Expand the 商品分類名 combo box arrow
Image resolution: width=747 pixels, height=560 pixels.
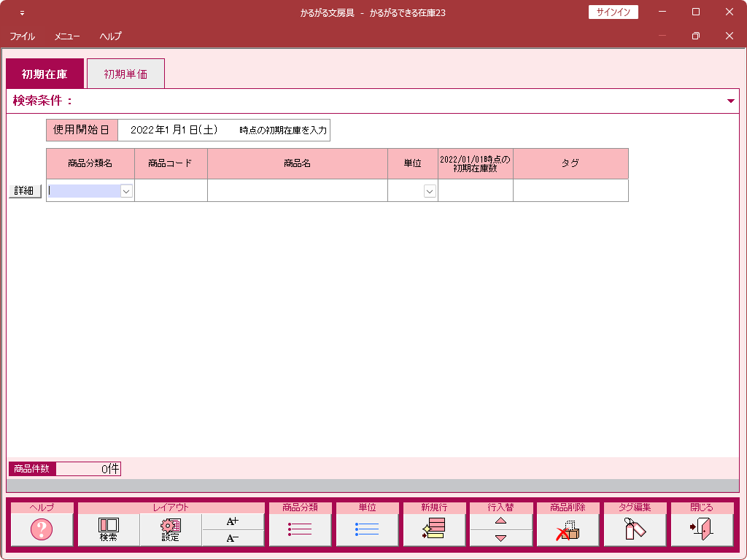[x=126, y=191]
